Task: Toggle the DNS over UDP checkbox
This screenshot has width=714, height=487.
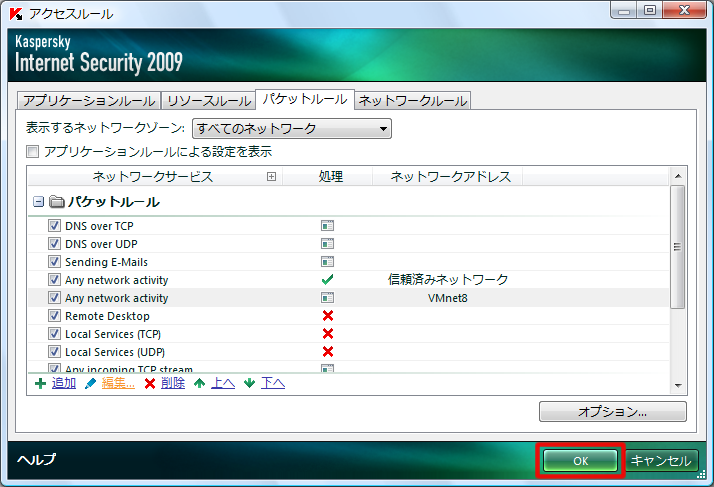Action: point(55,244)
